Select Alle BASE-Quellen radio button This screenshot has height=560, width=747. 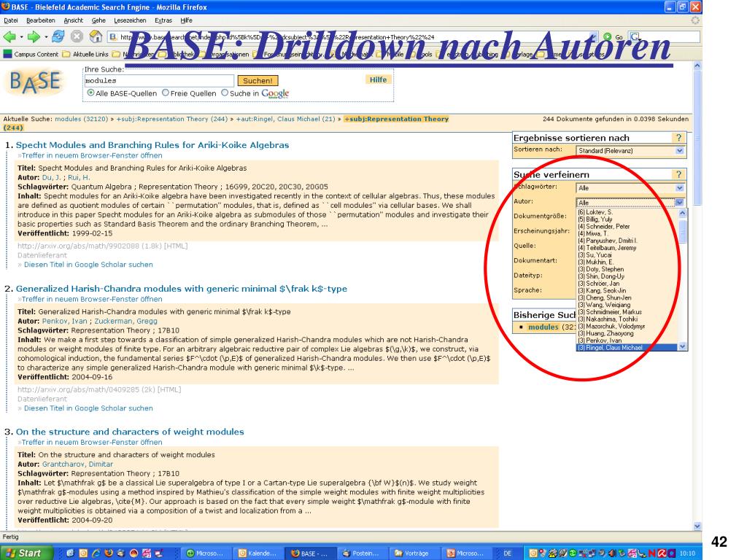pos(90,93)
